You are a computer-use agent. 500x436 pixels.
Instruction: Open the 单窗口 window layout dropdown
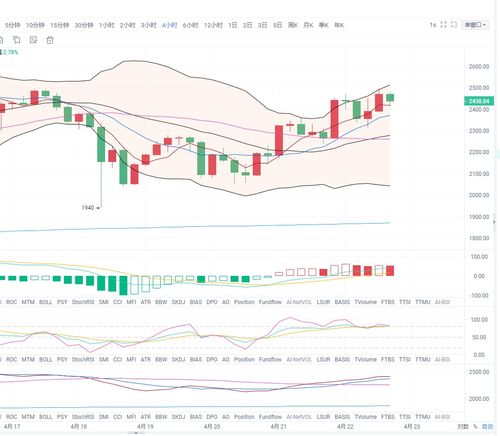475,25
